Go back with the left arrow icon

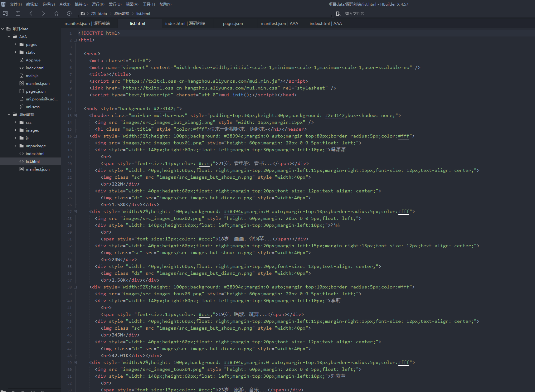tap(31, 13)
